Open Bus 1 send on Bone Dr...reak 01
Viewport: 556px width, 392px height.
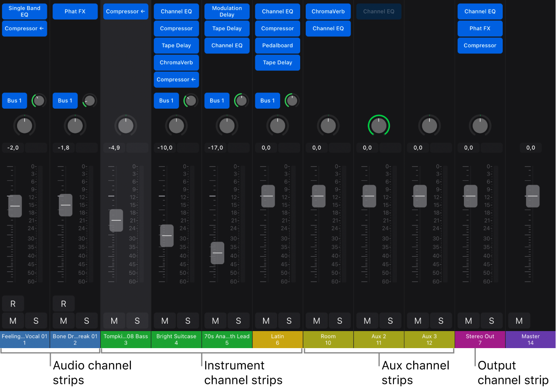coord(65,101)
